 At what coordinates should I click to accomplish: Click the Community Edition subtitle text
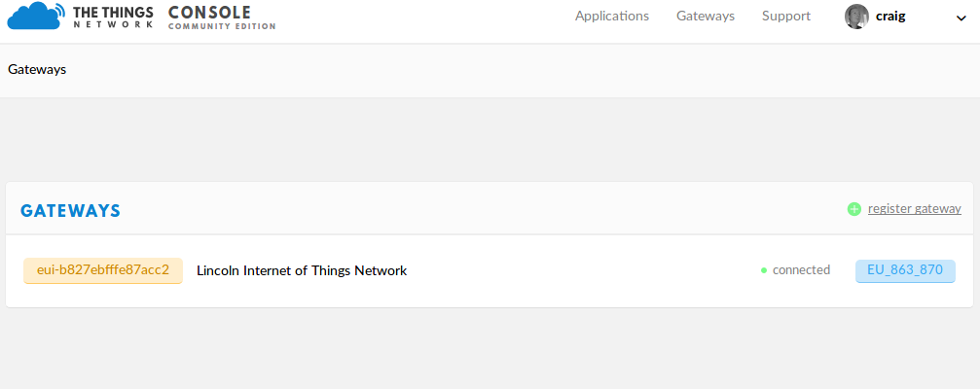coord(222,26)
